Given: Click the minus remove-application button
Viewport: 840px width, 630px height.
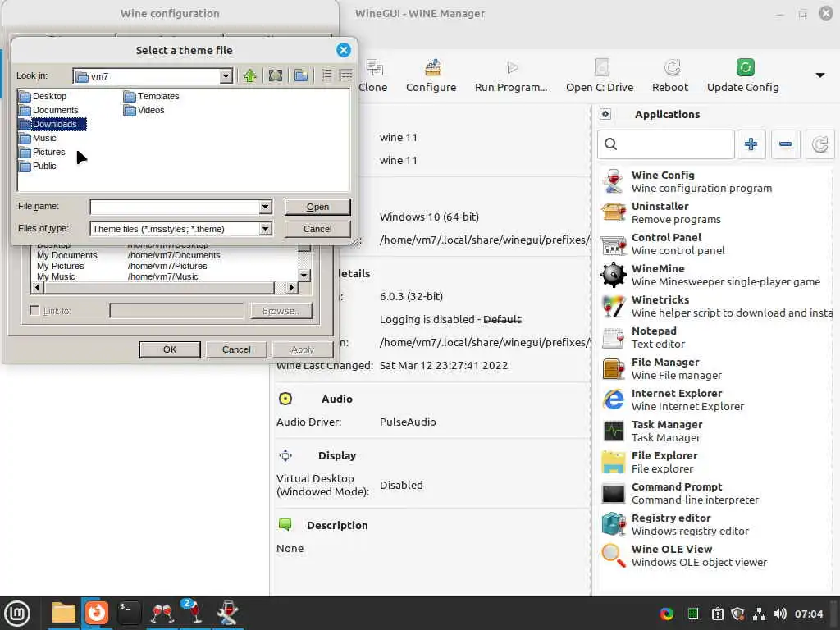Looking at the screenshot, I should (x=785, y=144).
